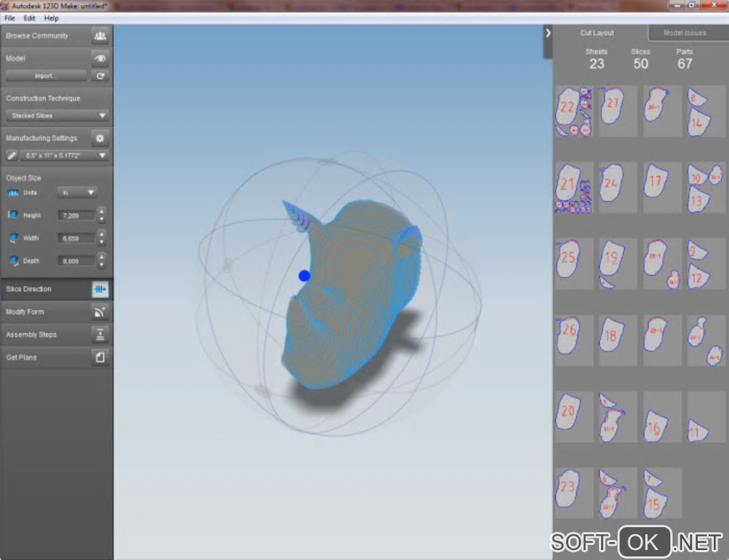Select sheet thumbnail with part 22
Image resolution: width=729 pixels, height=560 pixels.
point(574,111)
